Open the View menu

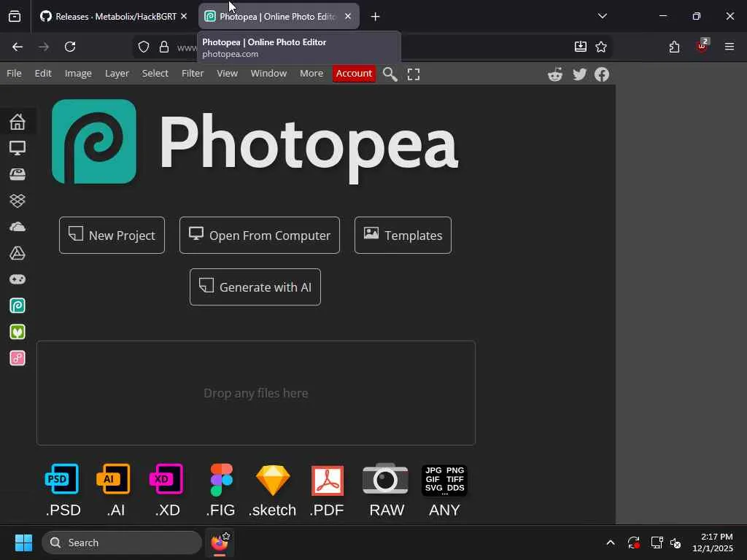tap(228, 74)
